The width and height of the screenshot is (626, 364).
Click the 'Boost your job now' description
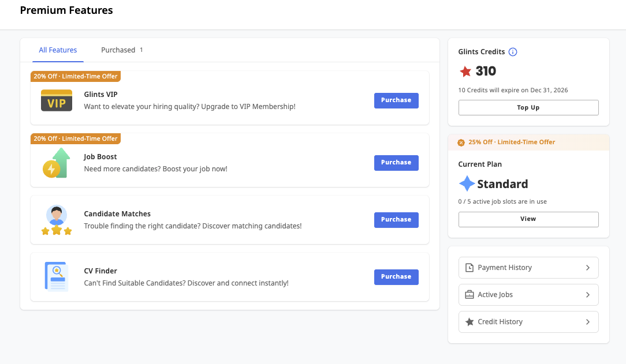click(x=156, y=169)
